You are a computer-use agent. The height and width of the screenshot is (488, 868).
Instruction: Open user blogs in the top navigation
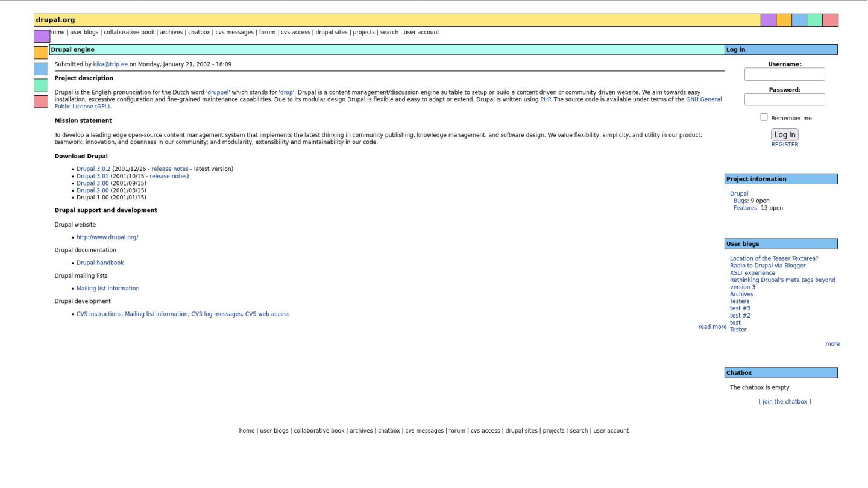pos(84,33)
